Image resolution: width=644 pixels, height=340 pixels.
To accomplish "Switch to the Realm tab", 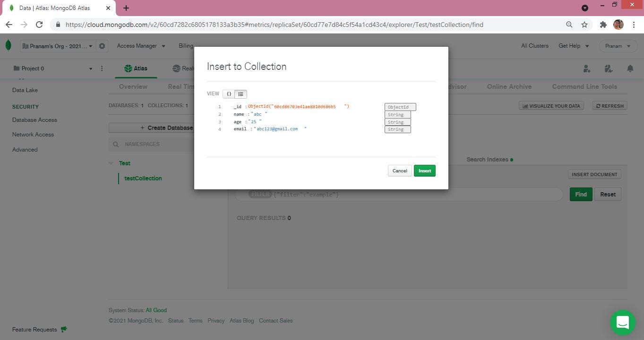I will 184,68.
